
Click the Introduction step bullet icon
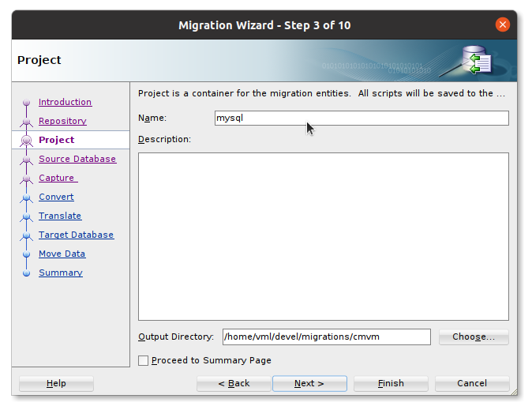click(x=27, y=102)
